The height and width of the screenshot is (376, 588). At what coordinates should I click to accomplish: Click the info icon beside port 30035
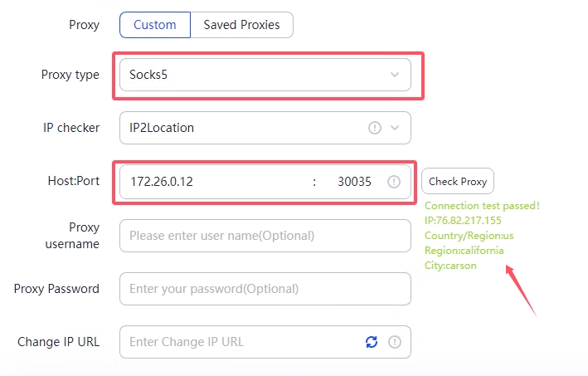[x=394, y=181]
